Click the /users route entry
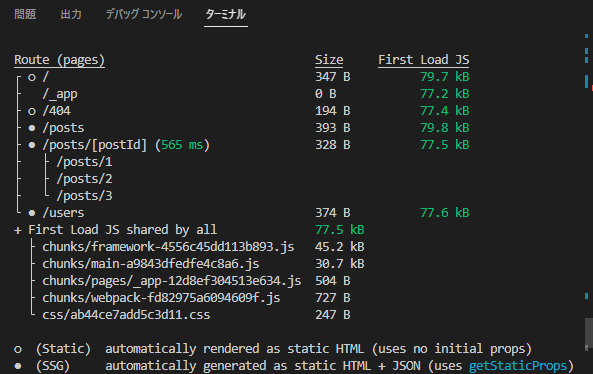Screen dimensions: 593x374 (x=63, y=213)
